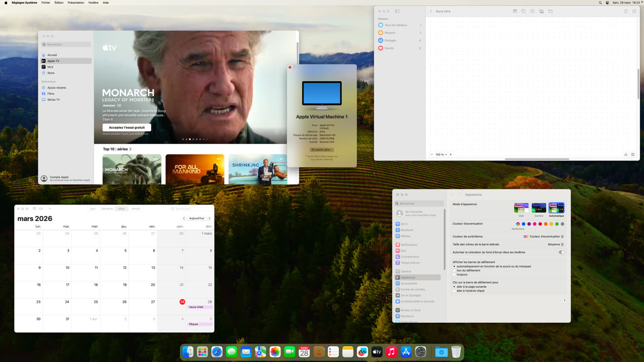Toggle wallpaper tinting in windows switch

561,252
